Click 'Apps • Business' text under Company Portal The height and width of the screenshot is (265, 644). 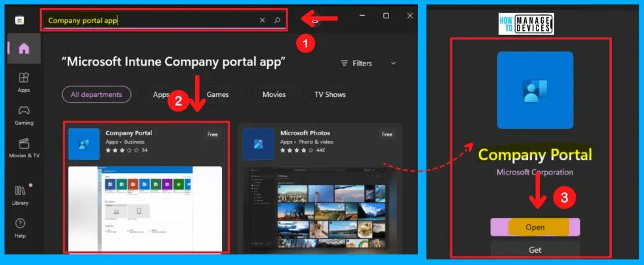click(125, 142)
